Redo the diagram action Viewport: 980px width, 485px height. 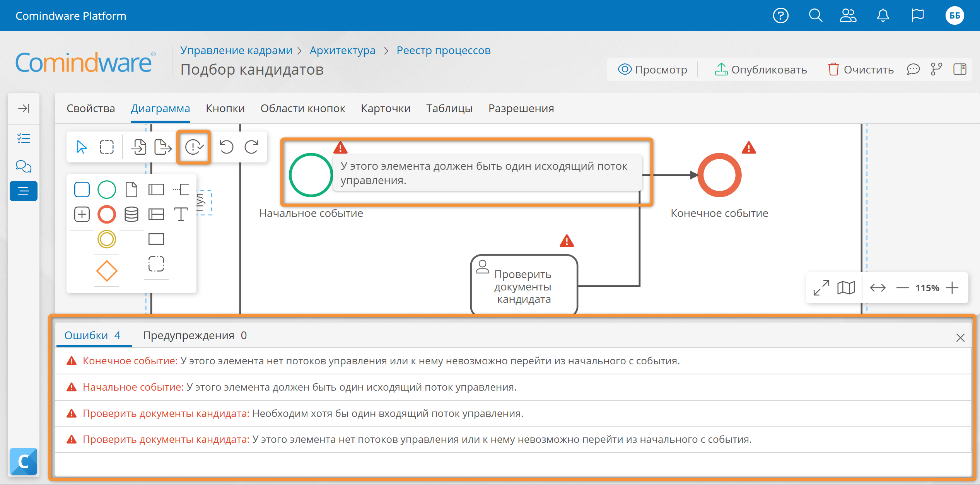point(251,147)
